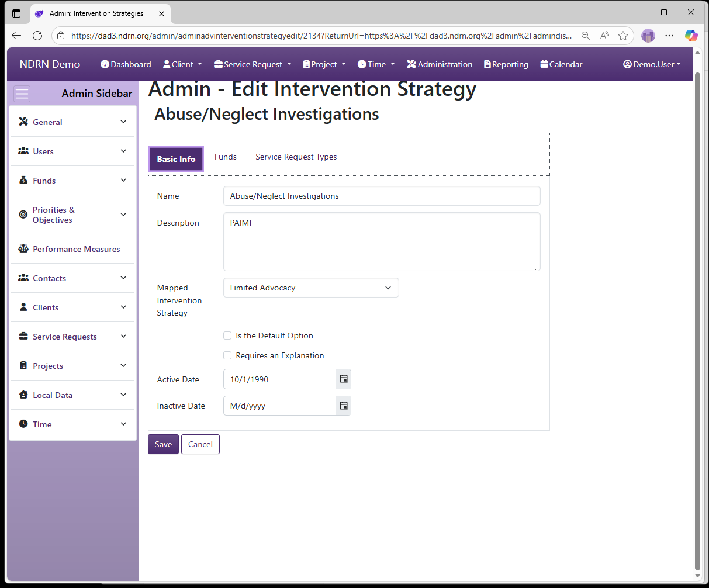This screenshot has width=709, height=588.
Task: Open calendar picker for Active Date
Action: (x=344, y=379)
